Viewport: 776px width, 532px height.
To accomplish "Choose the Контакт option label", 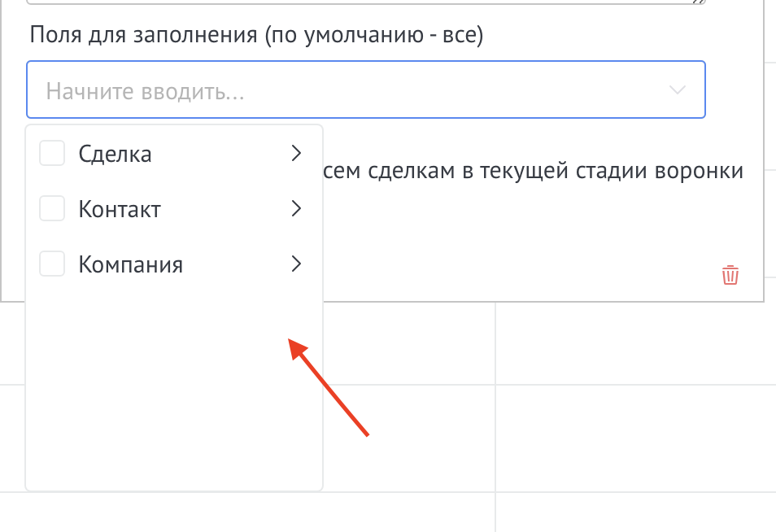I will [x=120, y=209].
